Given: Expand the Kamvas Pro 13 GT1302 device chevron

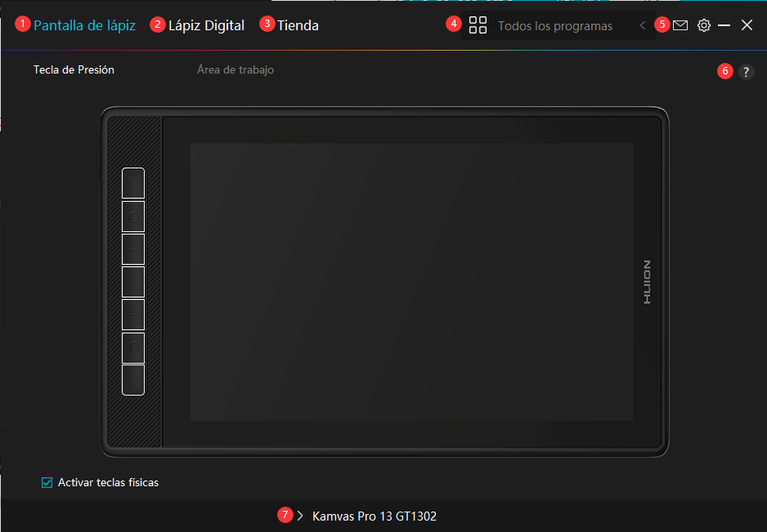Looking at the screenshot, I should (x=300, y=516).
